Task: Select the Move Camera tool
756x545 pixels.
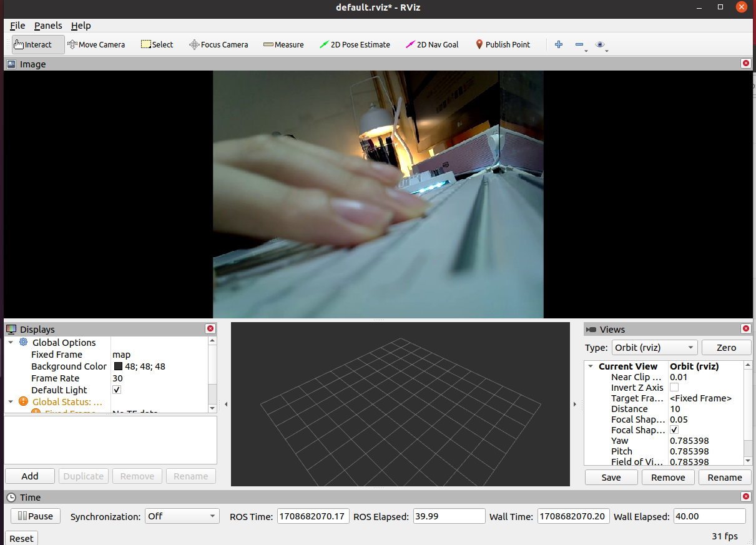Action: (96, 44)
